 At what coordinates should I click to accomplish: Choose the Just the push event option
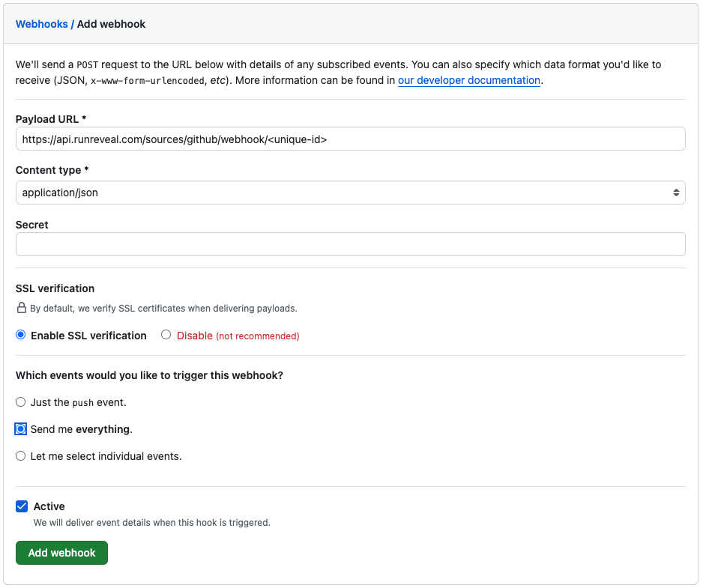click(x=20, y=402)
